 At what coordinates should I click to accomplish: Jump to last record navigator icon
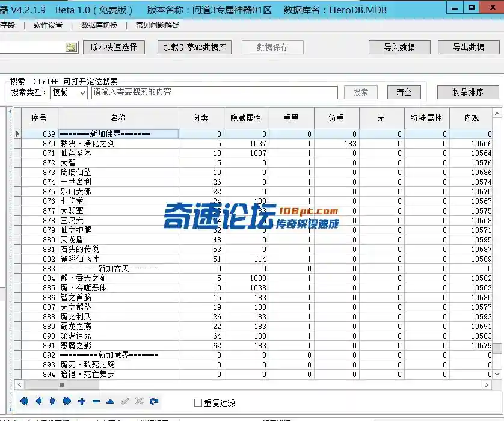point(67,401)
